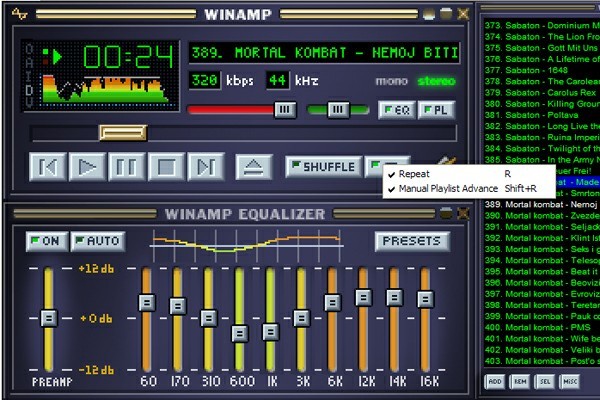Toggle equalizer AUTO mode

tap(98, 241)
